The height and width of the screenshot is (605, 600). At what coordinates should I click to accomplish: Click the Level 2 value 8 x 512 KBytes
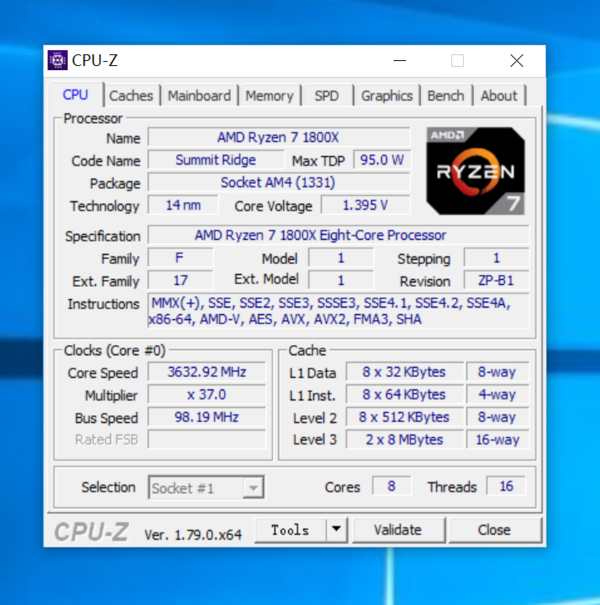pyautogui.click(x=404, y=417)
